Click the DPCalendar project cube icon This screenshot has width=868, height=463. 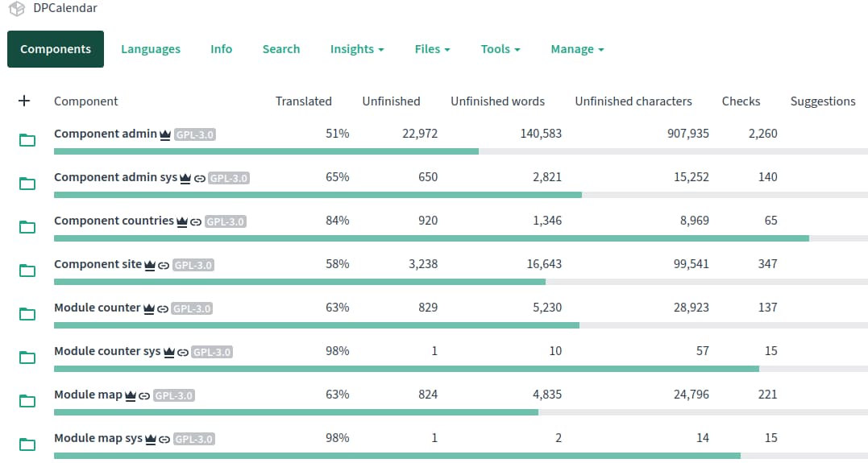point(17,8)
